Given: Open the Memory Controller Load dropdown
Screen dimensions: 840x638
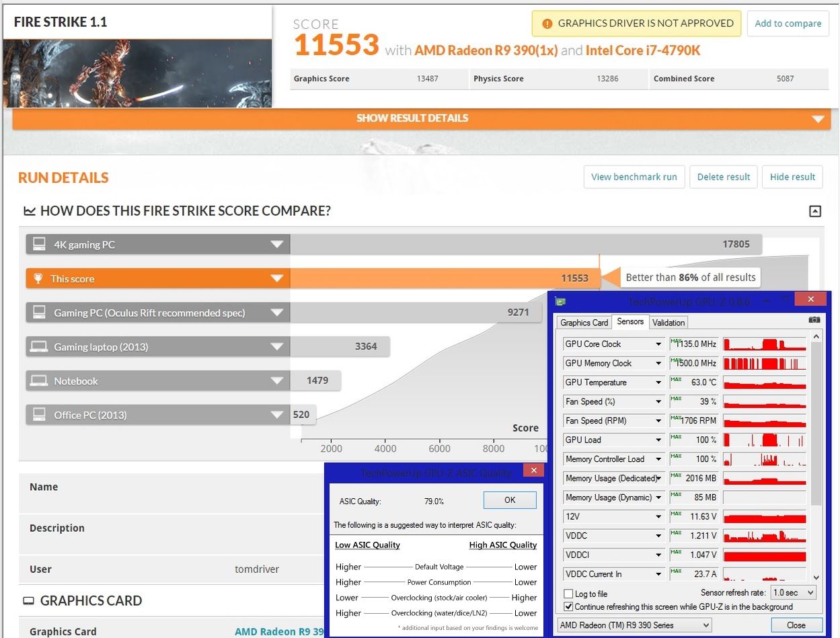Looking at the screenshot, I should pos(658,459).
